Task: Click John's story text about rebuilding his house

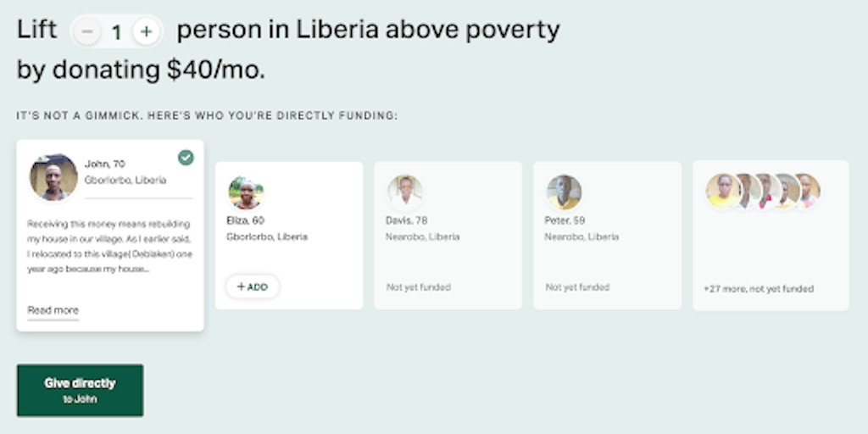Action: (x=109, y=246)
